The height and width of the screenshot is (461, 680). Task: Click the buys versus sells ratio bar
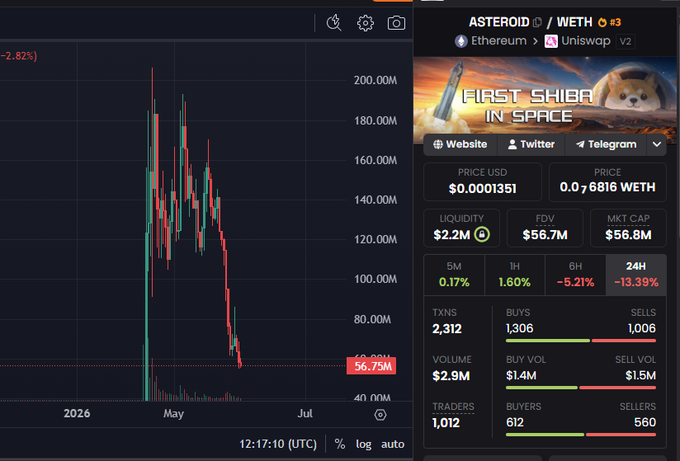[581, 341]
